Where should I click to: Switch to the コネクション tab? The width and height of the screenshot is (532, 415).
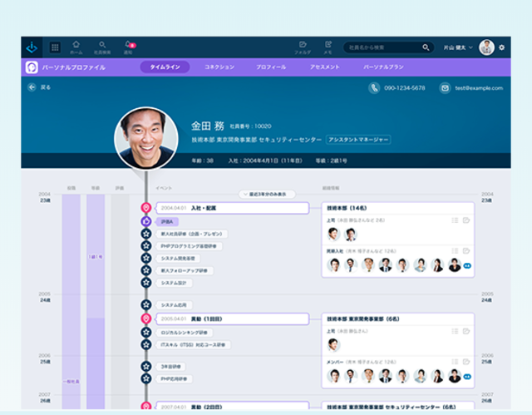(x=219, y=67)
